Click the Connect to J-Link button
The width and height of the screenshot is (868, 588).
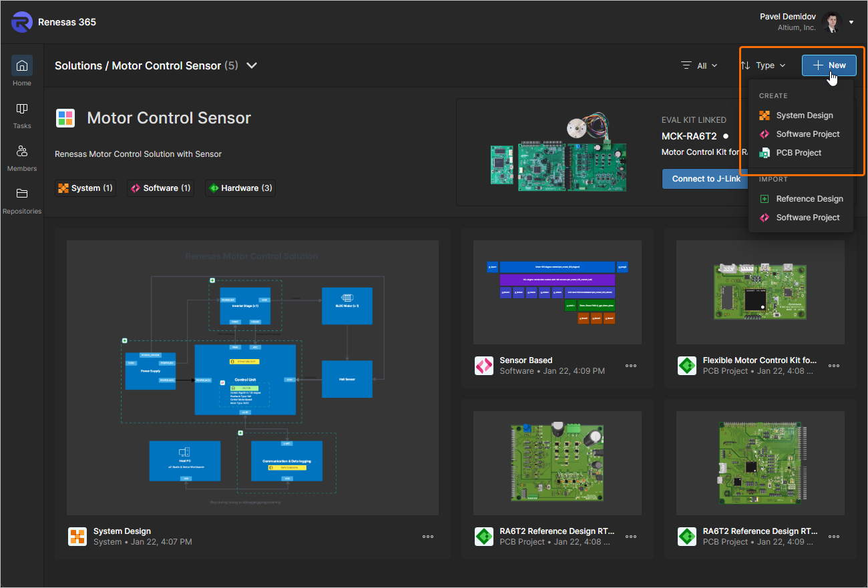tap(706, 179)
